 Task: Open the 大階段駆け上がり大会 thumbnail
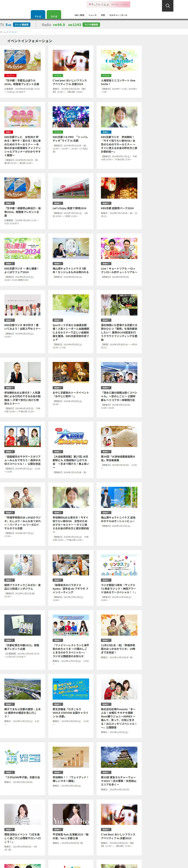click(x=71, y=436)
